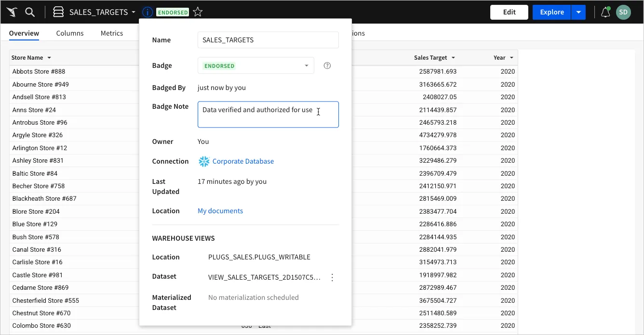Expand the Explore button dropdown arrow
The image size is (644, 335).
[x=578, y=12]
